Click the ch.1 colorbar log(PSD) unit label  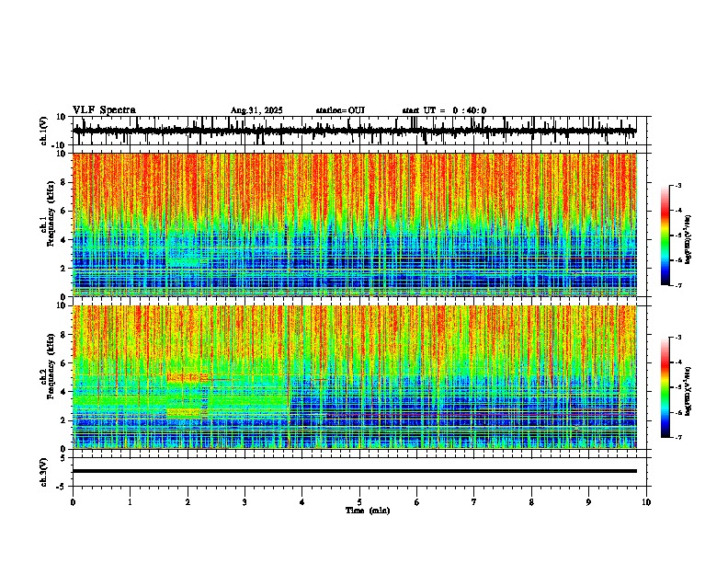coord(688,240)
